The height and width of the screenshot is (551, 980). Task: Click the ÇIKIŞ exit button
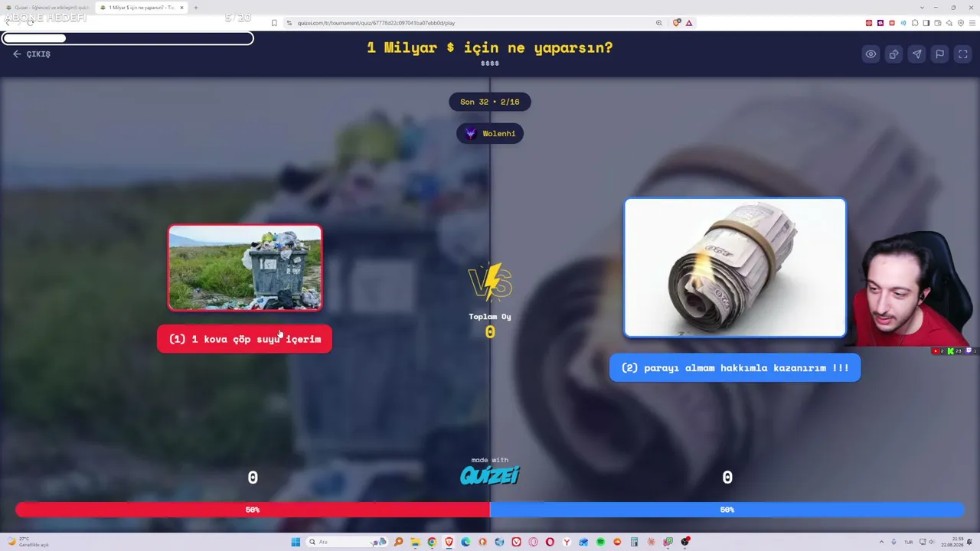coord(31,54)
